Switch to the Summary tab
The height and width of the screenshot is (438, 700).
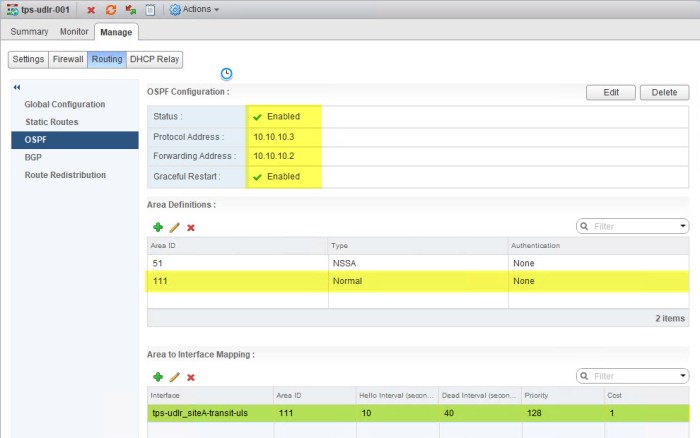click(29, 32)
